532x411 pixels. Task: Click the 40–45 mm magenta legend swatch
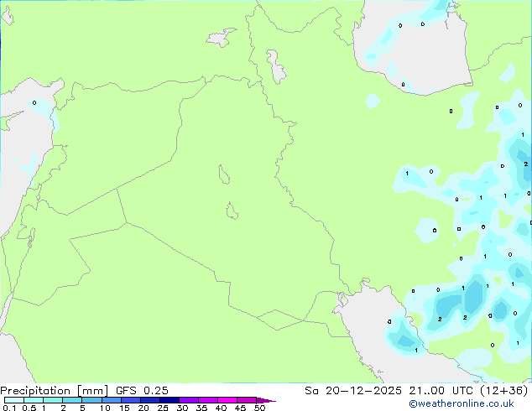pos(227,400)
